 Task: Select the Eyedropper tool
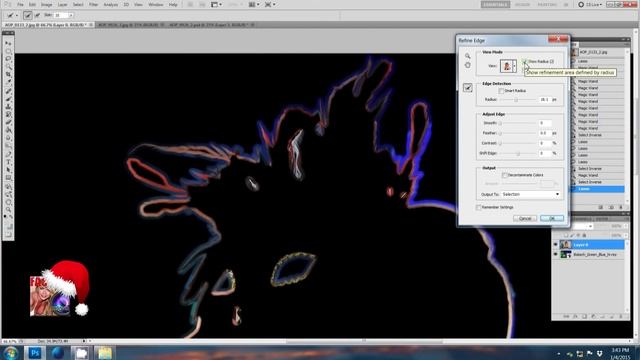[8, 83]
